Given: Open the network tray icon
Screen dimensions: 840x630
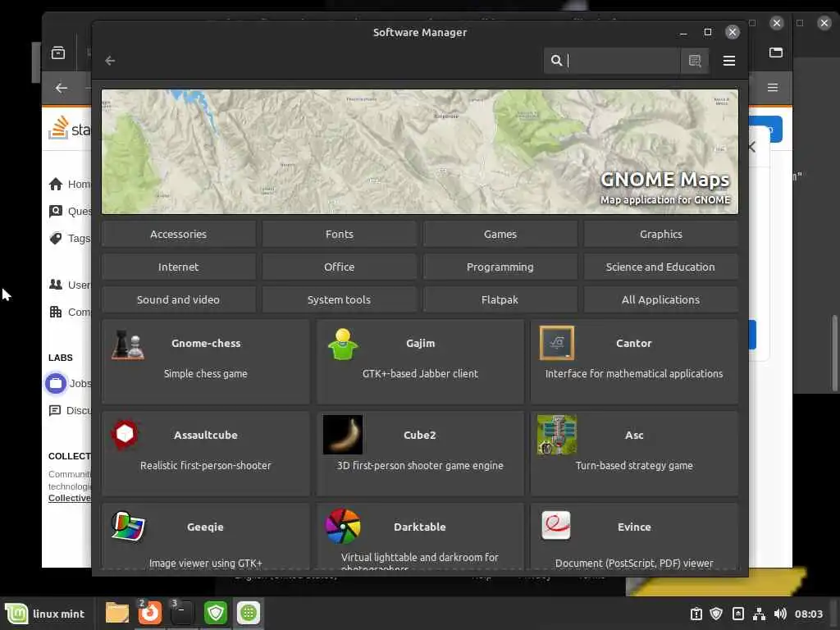Looking at the screenshot, I should (x=759, y=614).
